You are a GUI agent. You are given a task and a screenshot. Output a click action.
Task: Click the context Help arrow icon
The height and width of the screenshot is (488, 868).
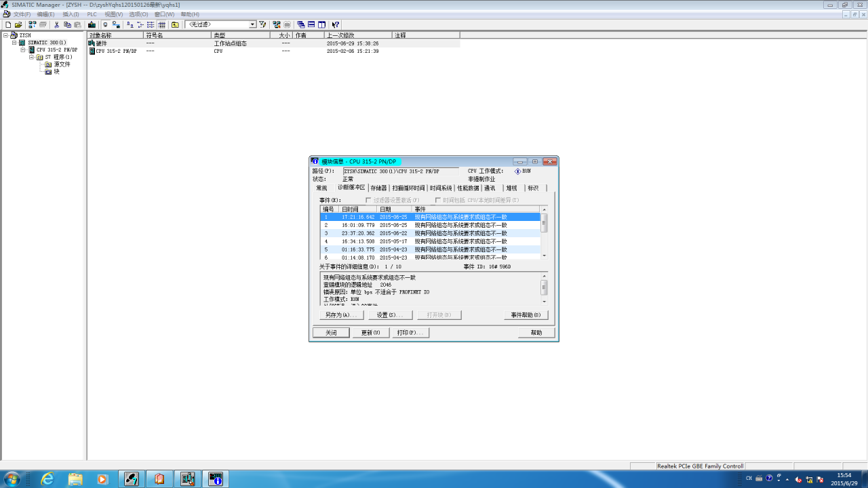point(335,24)
